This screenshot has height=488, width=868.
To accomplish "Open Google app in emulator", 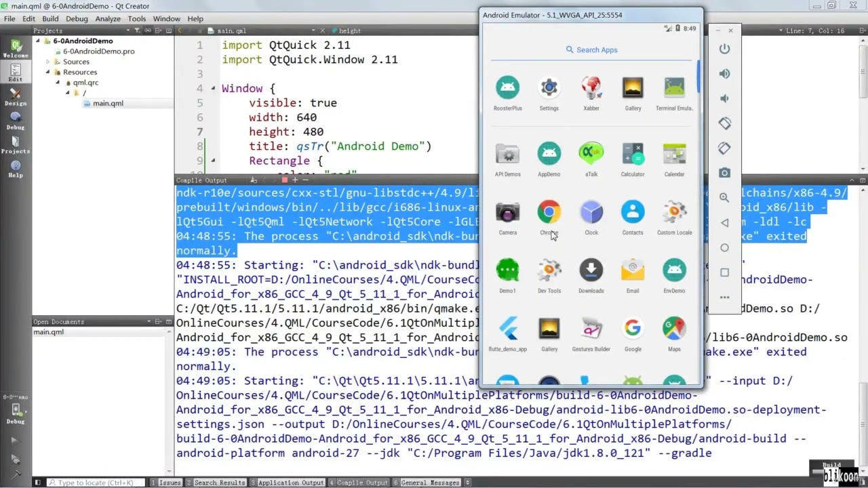I will (633, 334).
